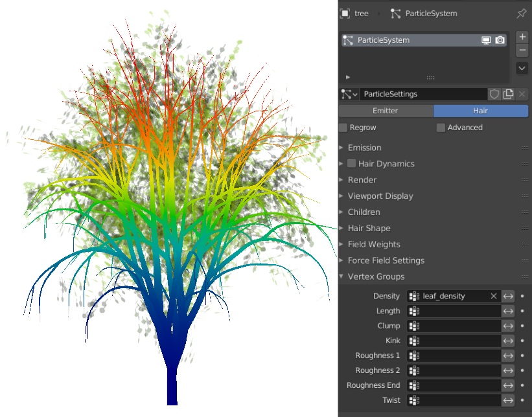Invert the Roughness 2 vertex group influence

(x=508, y=370)
